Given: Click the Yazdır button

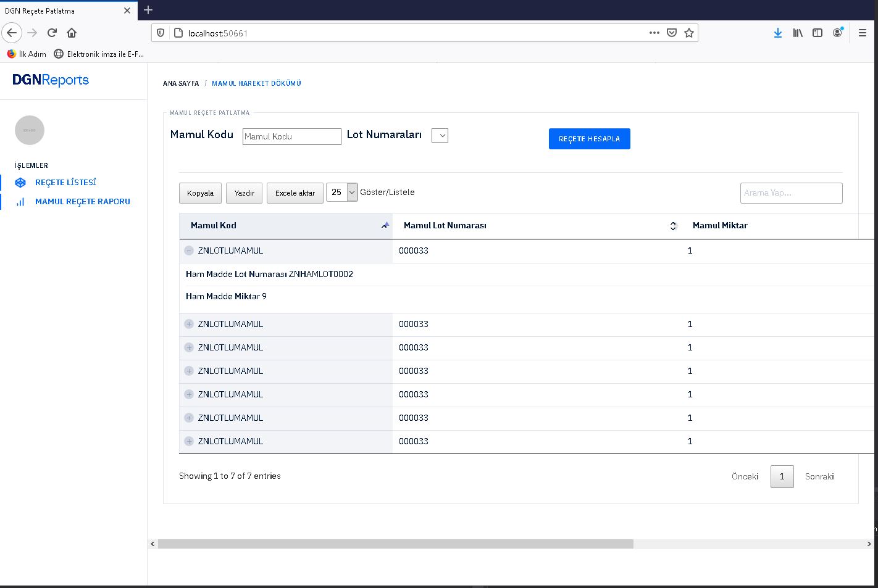Looking at the screenshot, I should tap(245, 193).
